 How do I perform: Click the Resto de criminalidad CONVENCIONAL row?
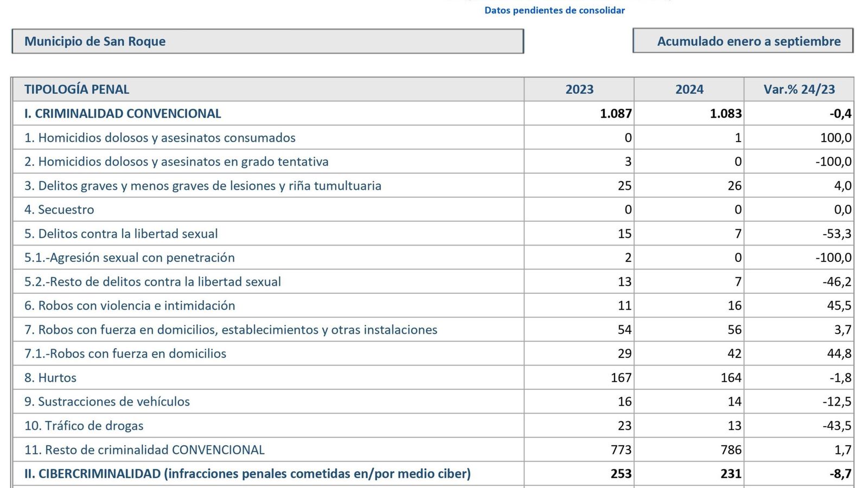[x=143, y=450]
